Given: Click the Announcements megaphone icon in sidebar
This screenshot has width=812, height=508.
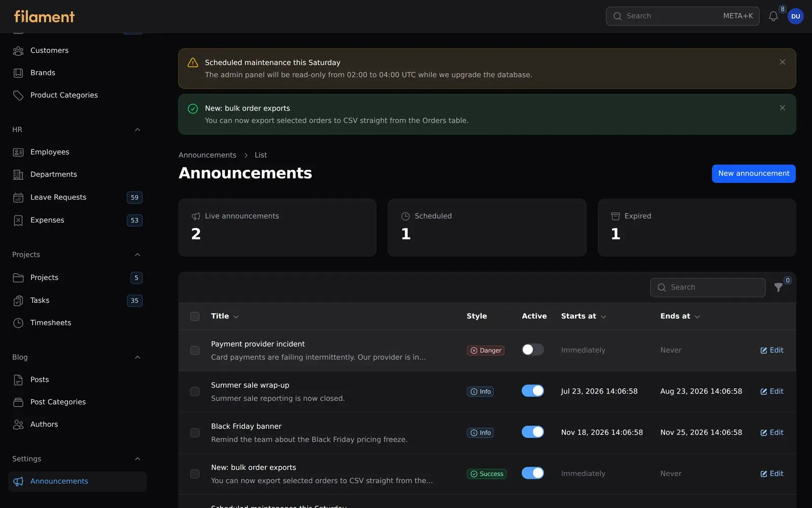Looking at the screenshot, I should (x=18, y=481).
